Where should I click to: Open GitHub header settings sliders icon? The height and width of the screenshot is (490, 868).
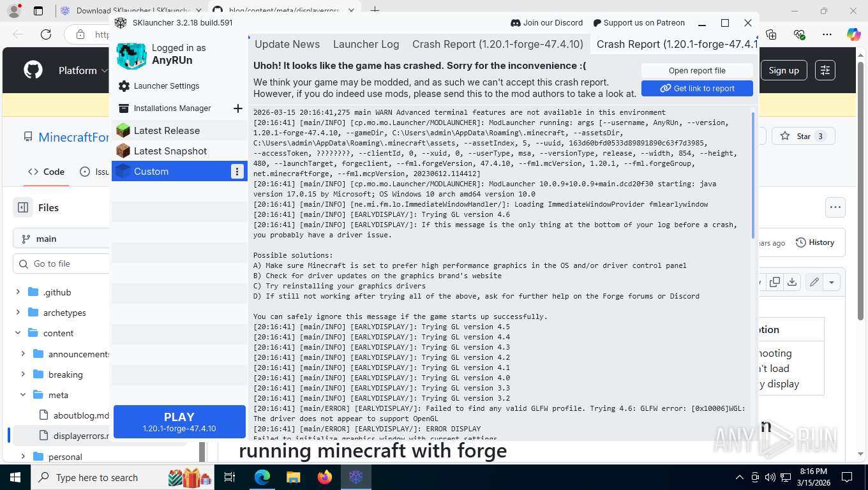pyautogui.click(x=825, y=70)
